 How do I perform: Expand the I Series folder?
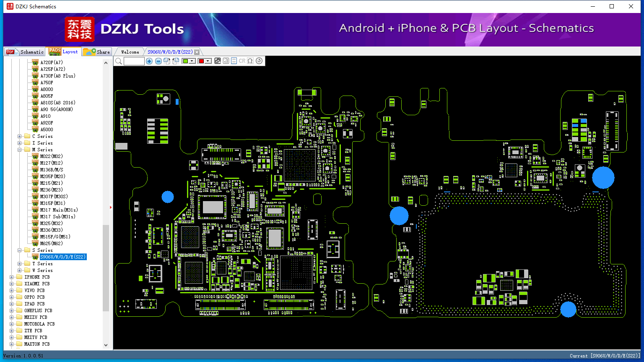20,143
